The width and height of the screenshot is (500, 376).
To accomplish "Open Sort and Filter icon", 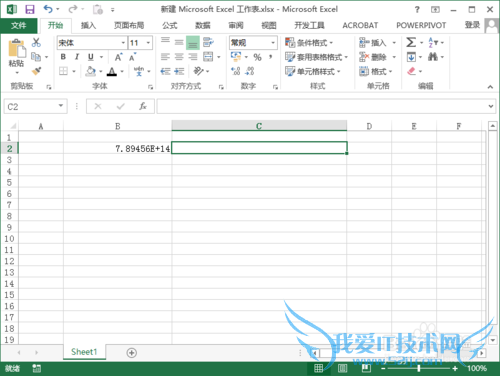I will [x=433, y=42].
